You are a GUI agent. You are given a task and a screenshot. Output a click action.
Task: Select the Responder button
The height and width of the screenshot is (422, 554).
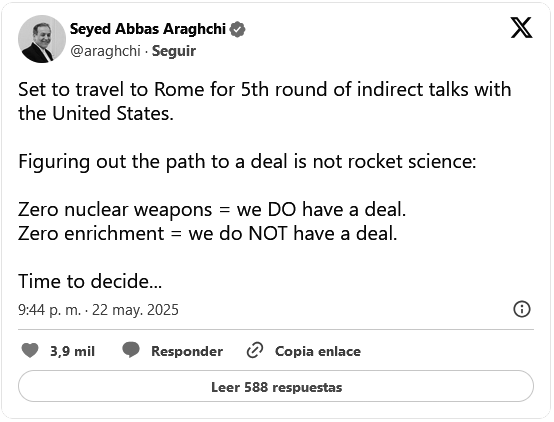pos(187,351)
